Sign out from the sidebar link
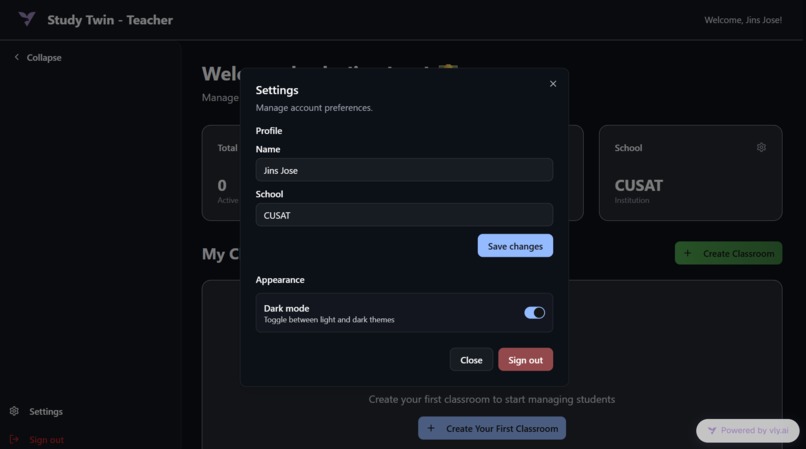The width and height of the screenshot is (806, 449). (x=36, y=440)
